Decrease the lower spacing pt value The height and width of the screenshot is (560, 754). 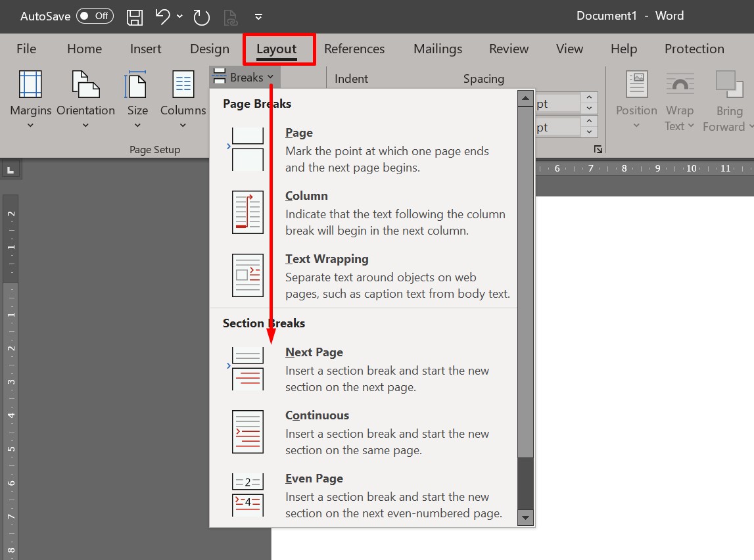[x=589, y=131]
